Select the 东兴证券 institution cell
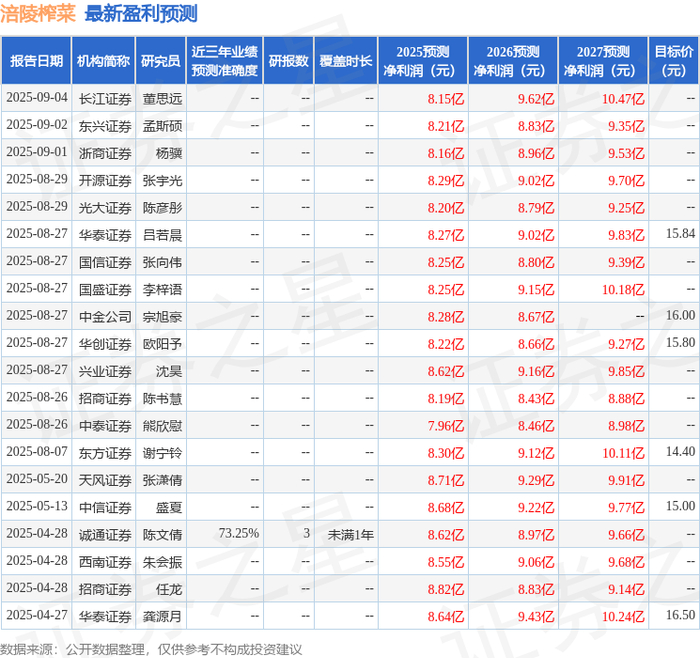The width and height of the screenshot is (700, 658). [105, 126]
